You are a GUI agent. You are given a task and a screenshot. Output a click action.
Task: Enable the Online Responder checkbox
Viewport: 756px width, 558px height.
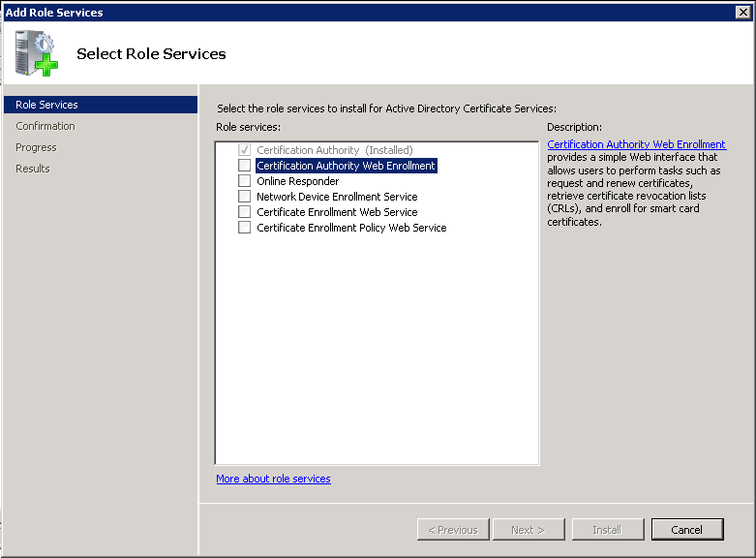tap(245, 181)
